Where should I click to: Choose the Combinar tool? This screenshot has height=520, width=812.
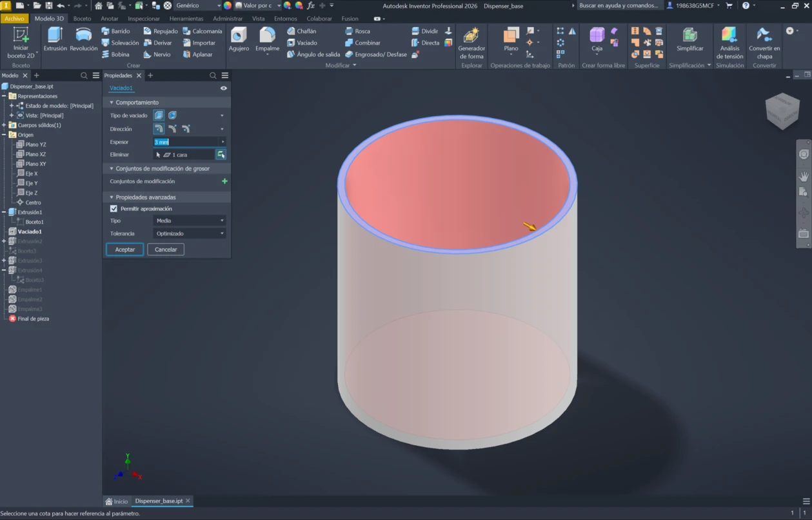pos(362,43)
